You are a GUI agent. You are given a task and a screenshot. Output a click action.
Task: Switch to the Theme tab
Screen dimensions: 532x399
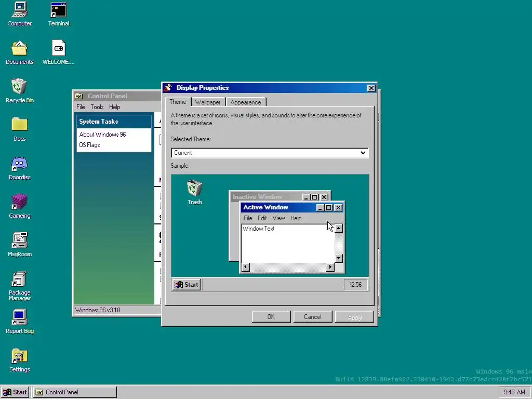pyautogui.click(x=178, y=102)
